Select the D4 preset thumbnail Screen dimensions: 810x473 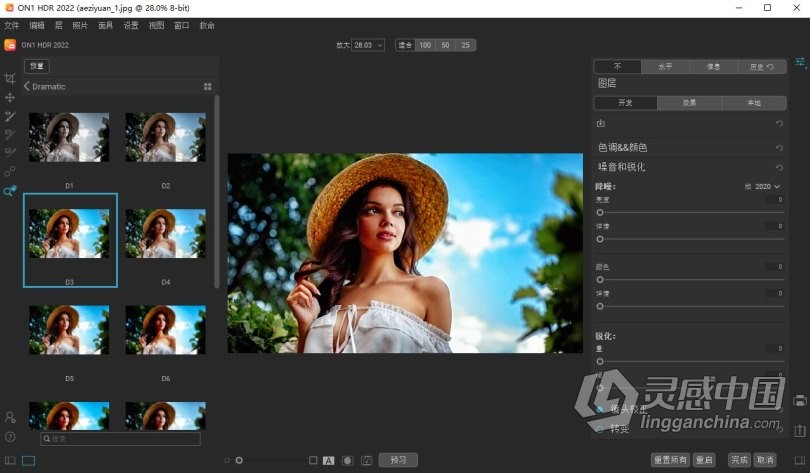pyautogui.click(x=166, y=234)
